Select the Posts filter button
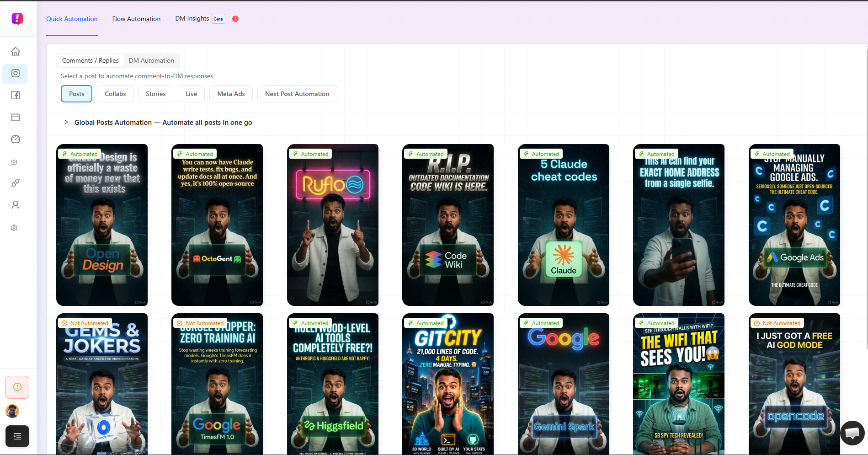868x455 pixels. tap(76, 94)
